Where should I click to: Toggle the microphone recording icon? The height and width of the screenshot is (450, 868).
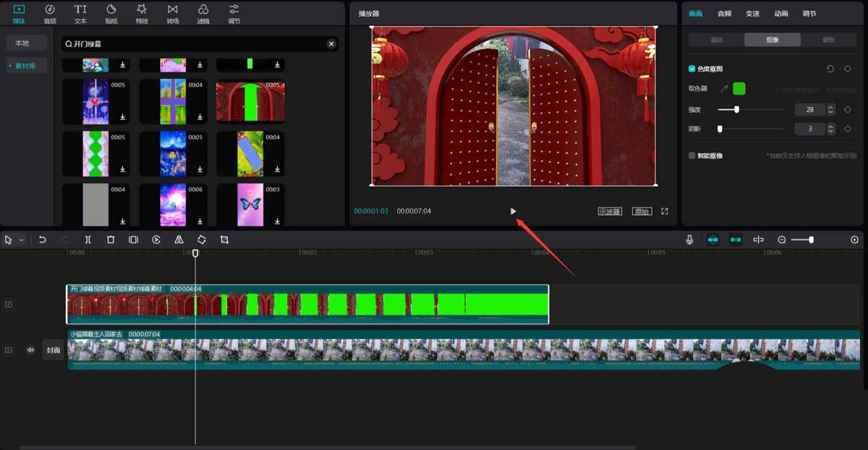pyautogui.click(x=689, y=239)
